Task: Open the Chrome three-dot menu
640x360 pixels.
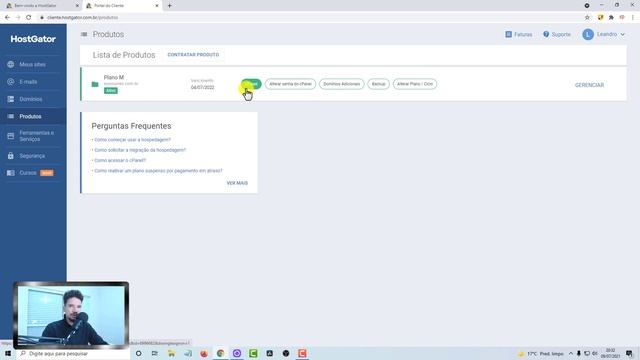Action: (x=633, y=18)
